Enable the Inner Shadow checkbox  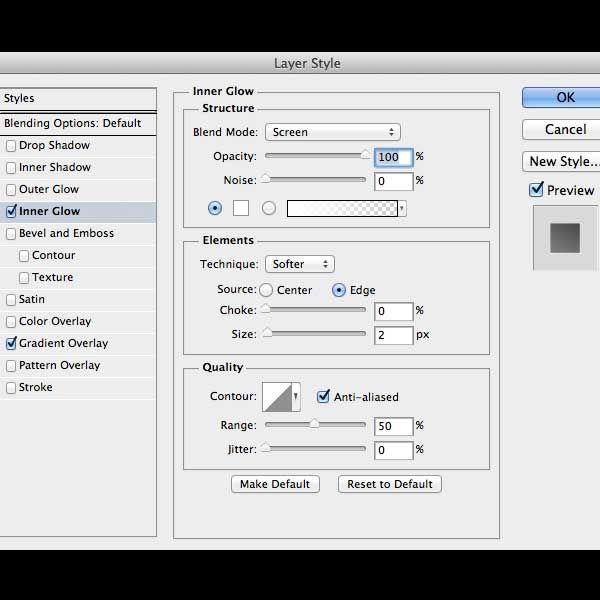coord(11,168)
